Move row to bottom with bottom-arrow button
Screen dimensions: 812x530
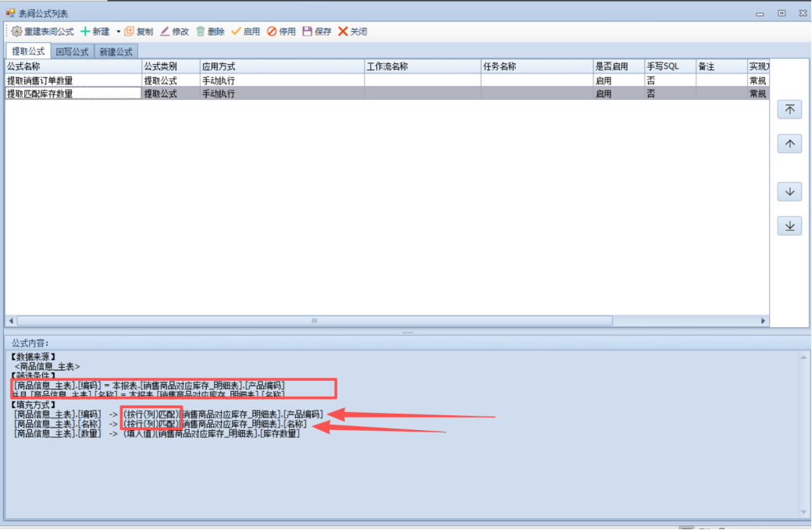pyautogui.click(x=789, y=226)
